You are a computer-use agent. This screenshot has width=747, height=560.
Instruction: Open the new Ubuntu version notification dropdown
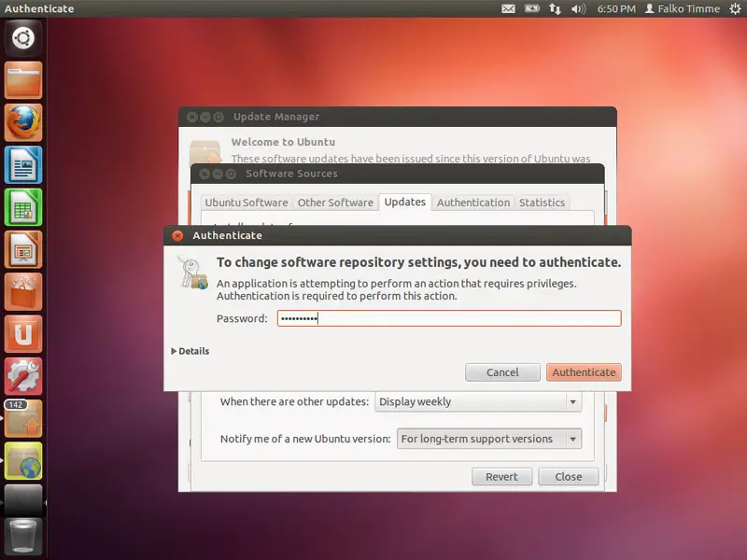click(x=489, y=439)
